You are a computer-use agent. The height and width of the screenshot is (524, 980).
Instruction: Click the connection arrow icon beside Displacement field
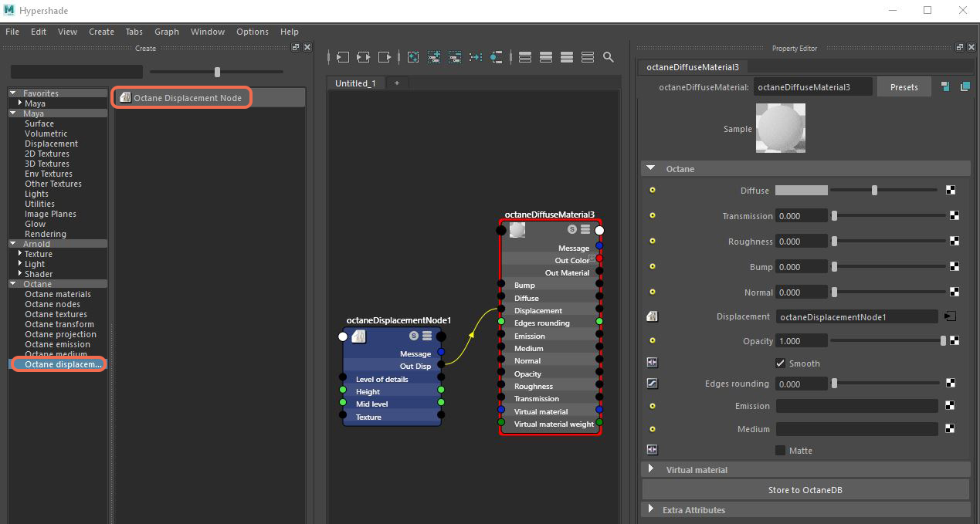950,316
